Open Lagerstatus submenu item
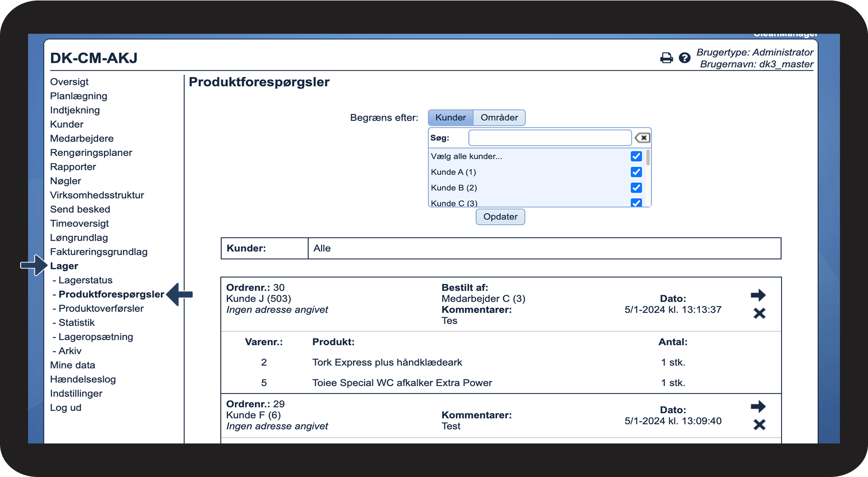868x477 pixels. coord(85,281)
